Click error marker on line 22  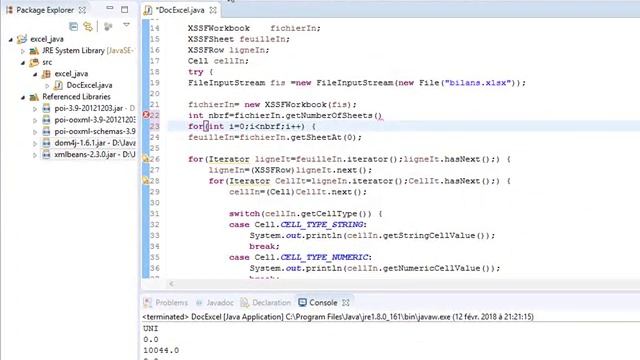(x=146, y=115)
